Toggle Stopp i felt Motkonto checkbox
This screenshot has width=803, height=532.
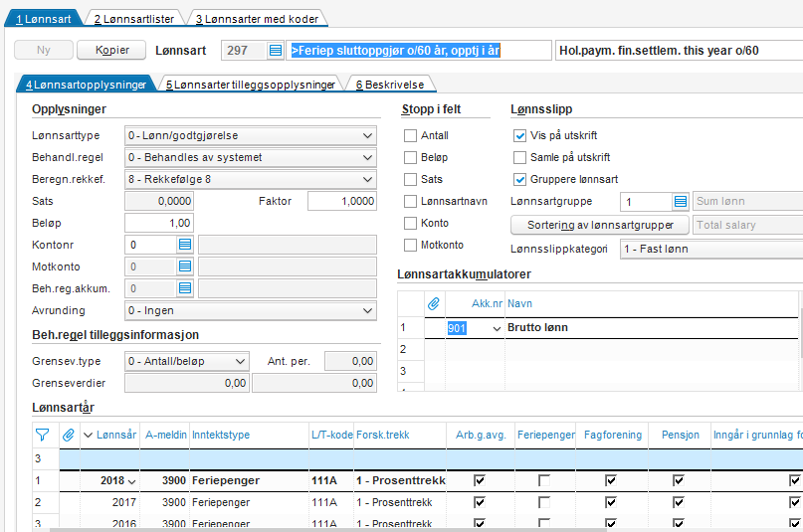pos(410,246)
